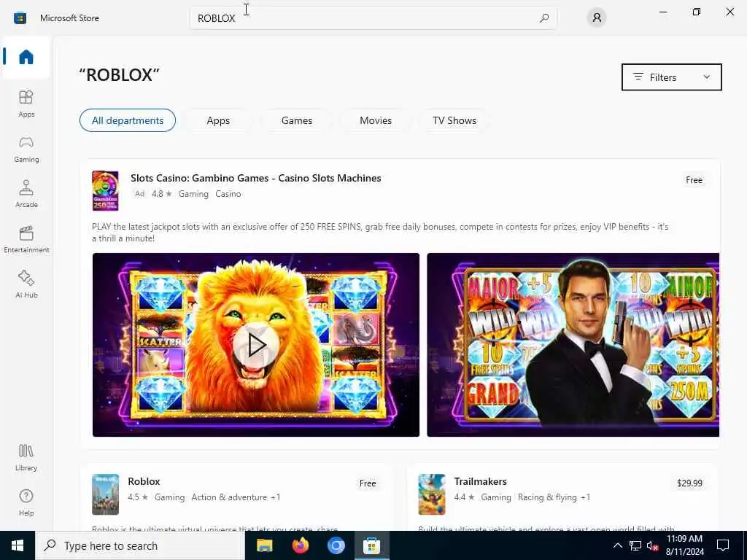The width and height of the screenshot is (747, 560).
Task: Click the Roblox app icon
Action: [x=105, y=494]
